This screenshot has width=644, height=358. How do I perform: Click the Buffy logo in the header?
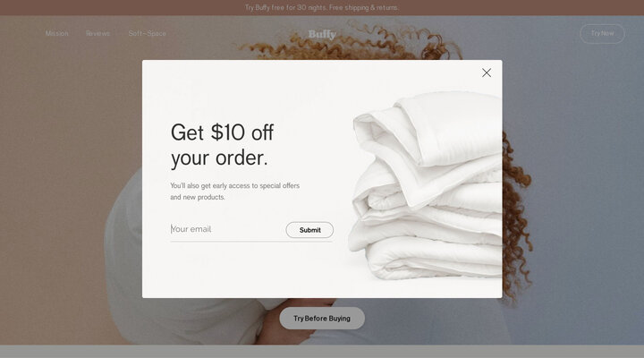pyautogui.click(x=322, y=34)
